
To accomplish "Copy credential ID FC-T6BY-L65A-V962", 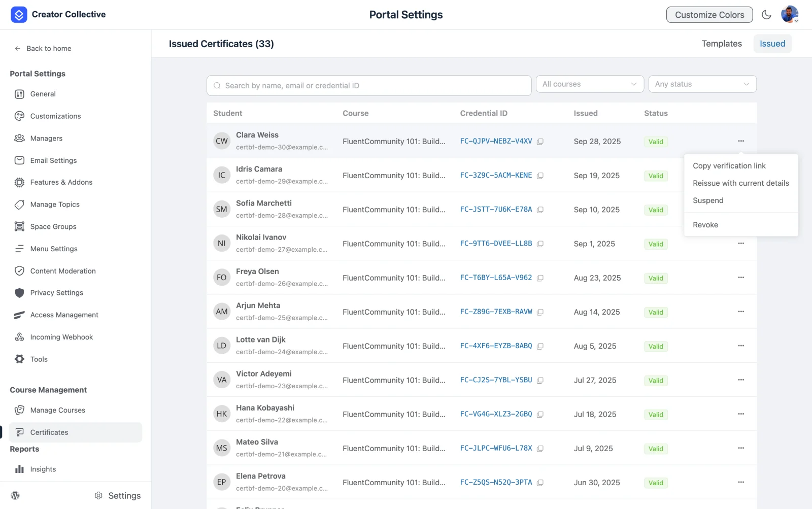I will click(x=540, y=278).
